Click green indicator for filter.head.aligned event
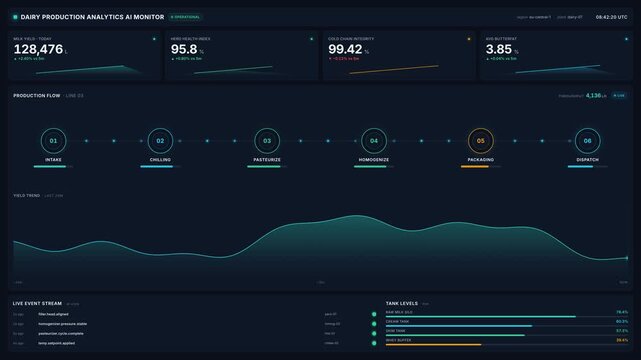This screenshot has width=641, height=360. pos(374,314)
